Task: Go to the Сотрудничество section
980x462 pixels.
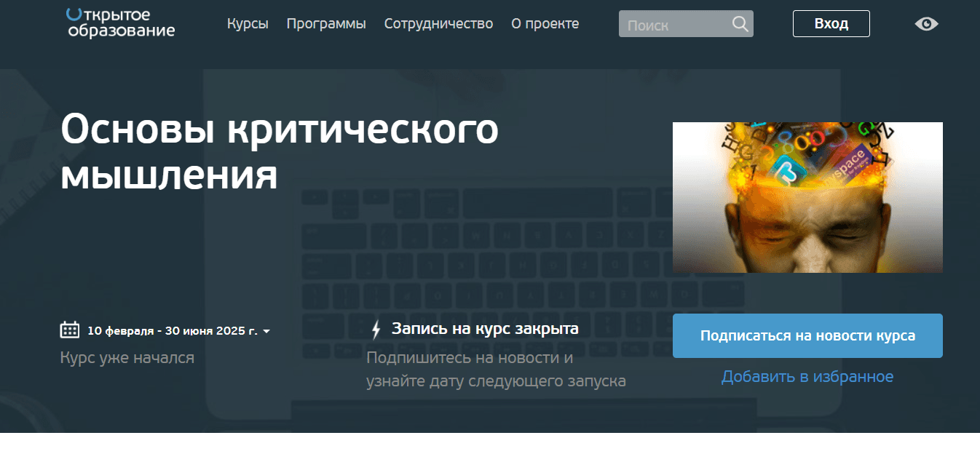Action: point(438,23)
